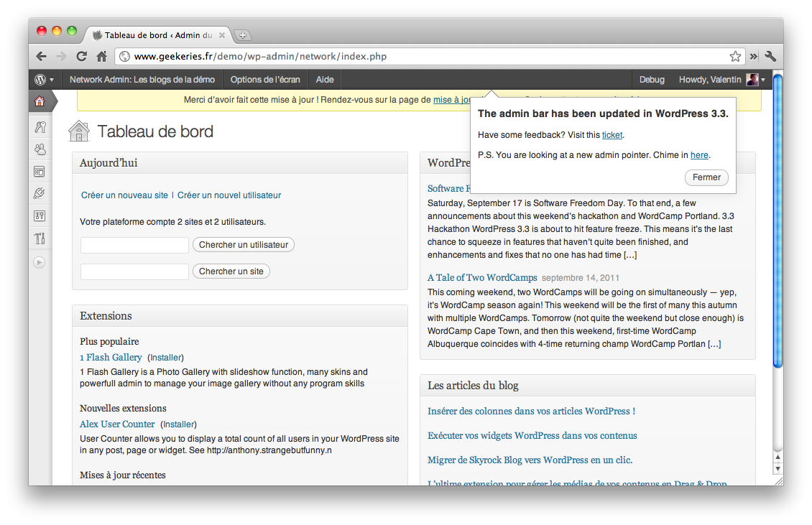The width and height of the screenshot is (812, 525).
Task: Open the Updates tools sidebar icon
Action: point(40,238)
